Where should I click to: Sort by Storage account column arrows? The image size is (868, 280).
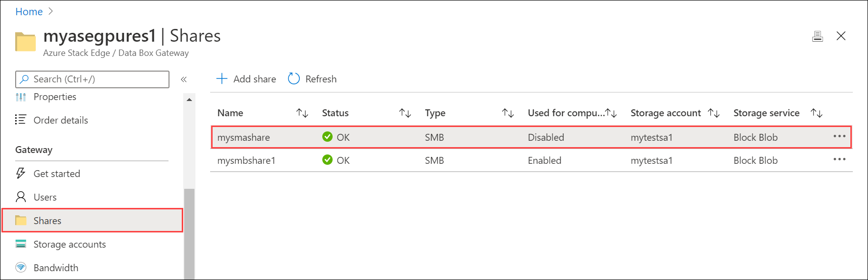tap(714, 113)
